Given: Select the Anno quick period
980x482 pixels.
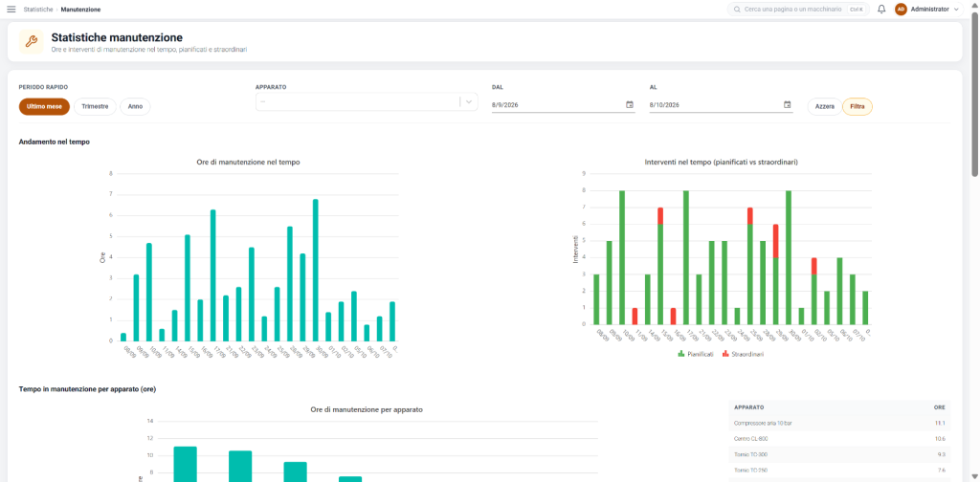Looking at the screenshot, I should 135,107.
